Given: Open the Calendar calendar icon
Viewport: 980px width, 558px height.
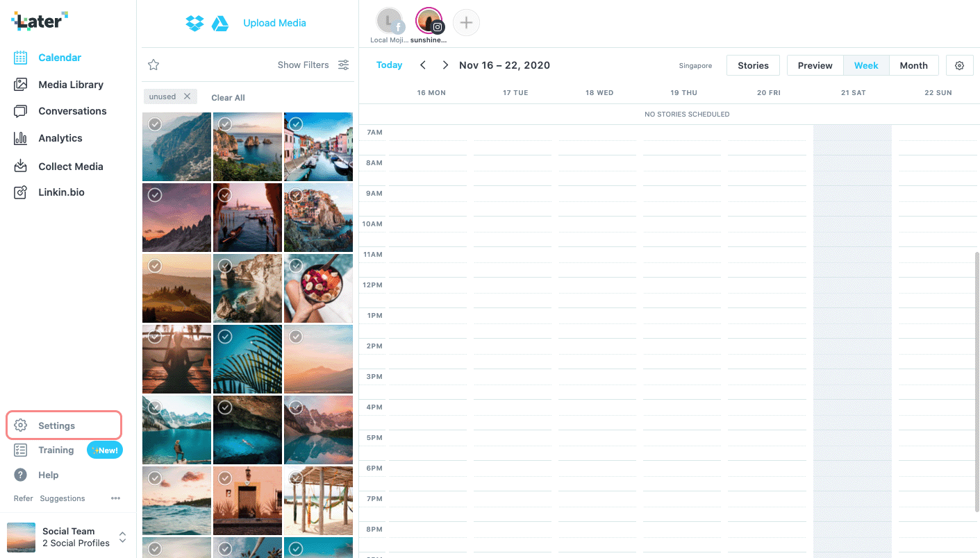Looking at the screenshot, I should click(x=21, y=58).
